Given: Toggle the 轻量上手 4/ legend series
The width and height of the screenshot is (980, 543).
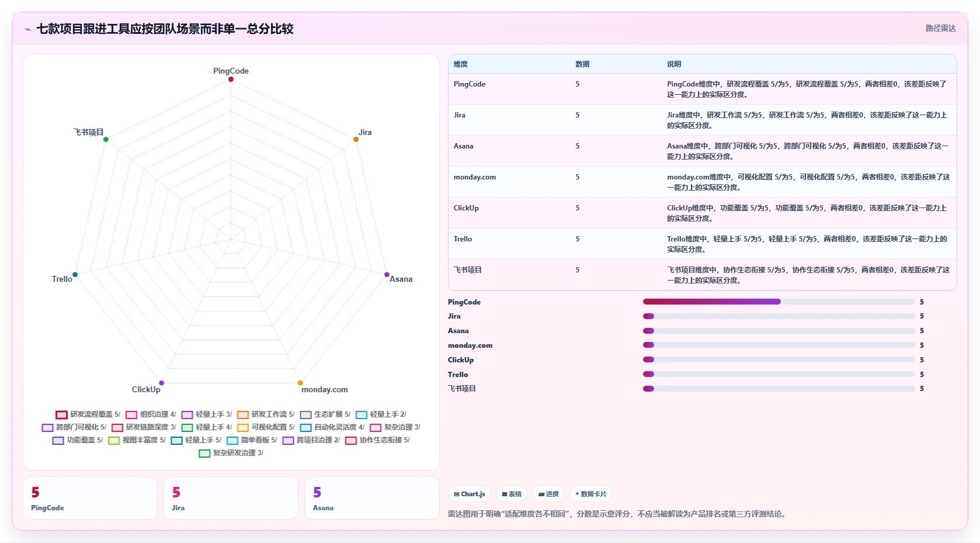Looking at the screenshot, I should pyautogui.click(x=207, y=427).
